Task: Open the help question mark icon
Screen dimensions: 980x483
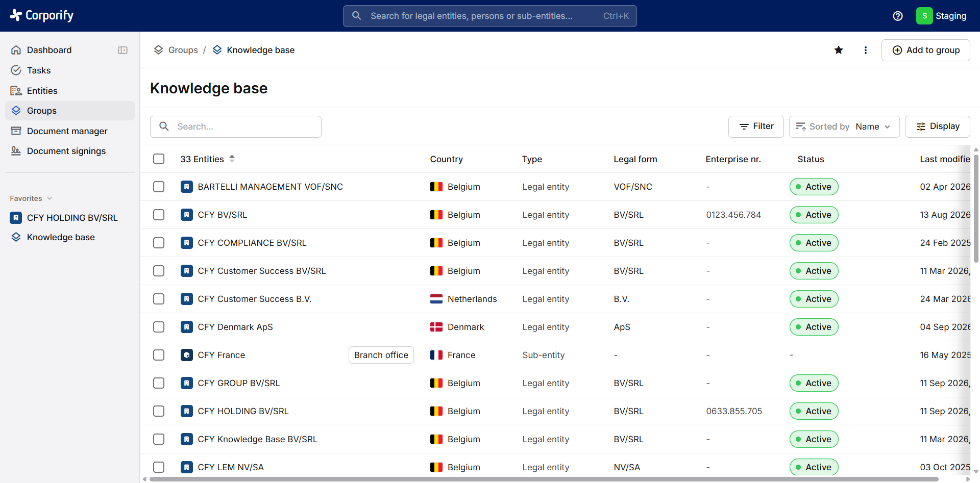Action: [898, 16]
